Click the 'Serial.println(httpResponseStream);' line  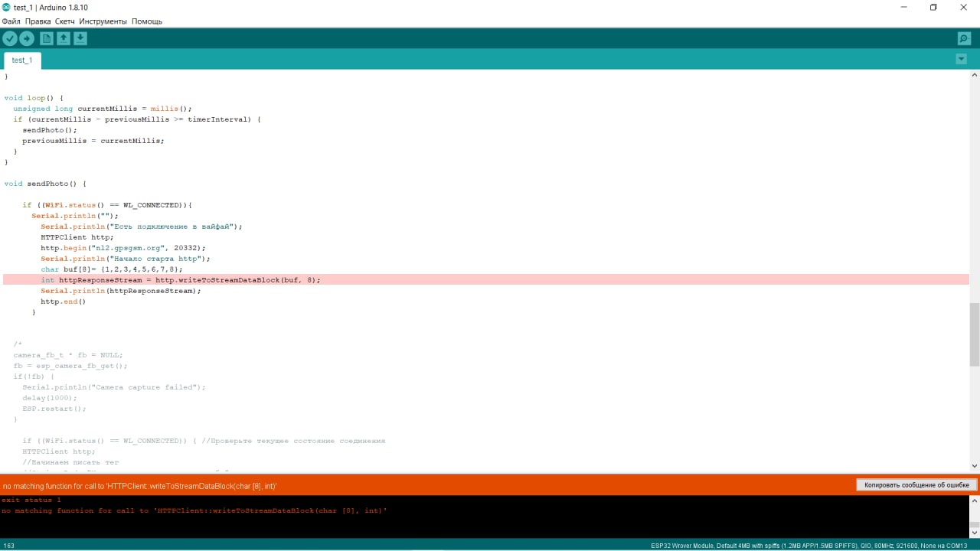click(x=121, y=291)
